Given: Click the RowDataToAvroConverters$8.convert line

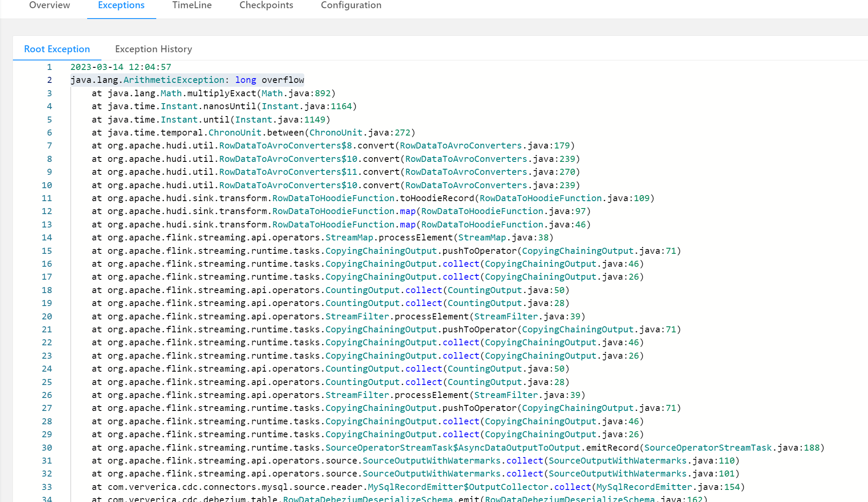Looking at the screenshot, I should point(333,146).
